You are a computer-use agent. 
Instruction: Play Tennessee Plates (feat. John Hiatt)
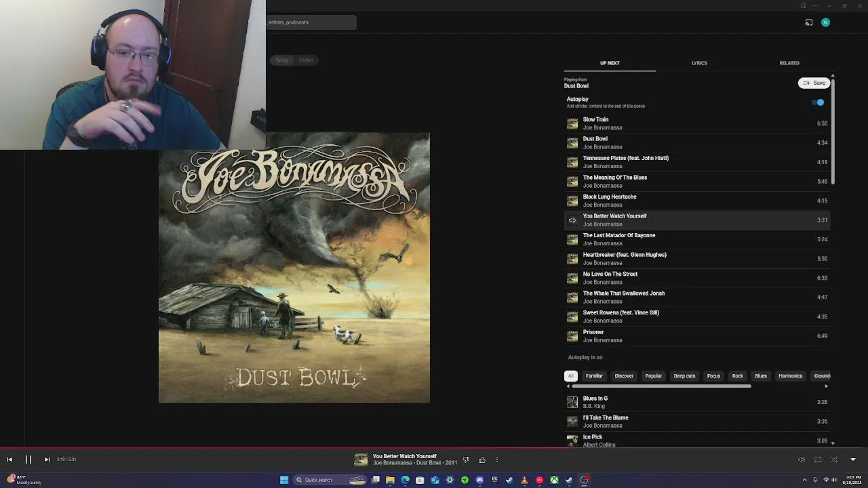[697, 162]
